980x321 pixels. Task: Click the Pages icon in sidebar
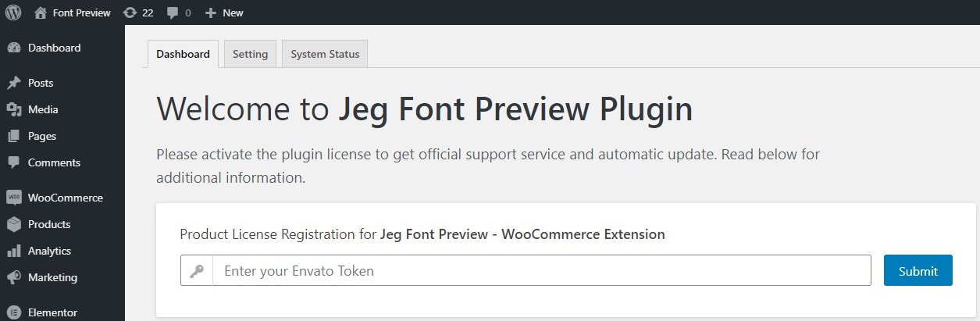click(13, 136)
